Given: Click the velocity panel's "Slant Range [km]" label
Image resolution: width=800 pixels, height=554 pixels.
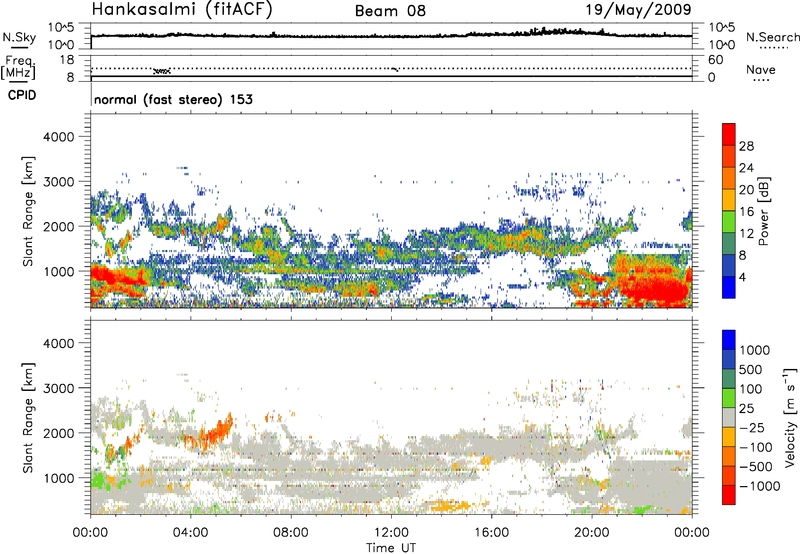Looking at the screenshot, I should [28, 417].
